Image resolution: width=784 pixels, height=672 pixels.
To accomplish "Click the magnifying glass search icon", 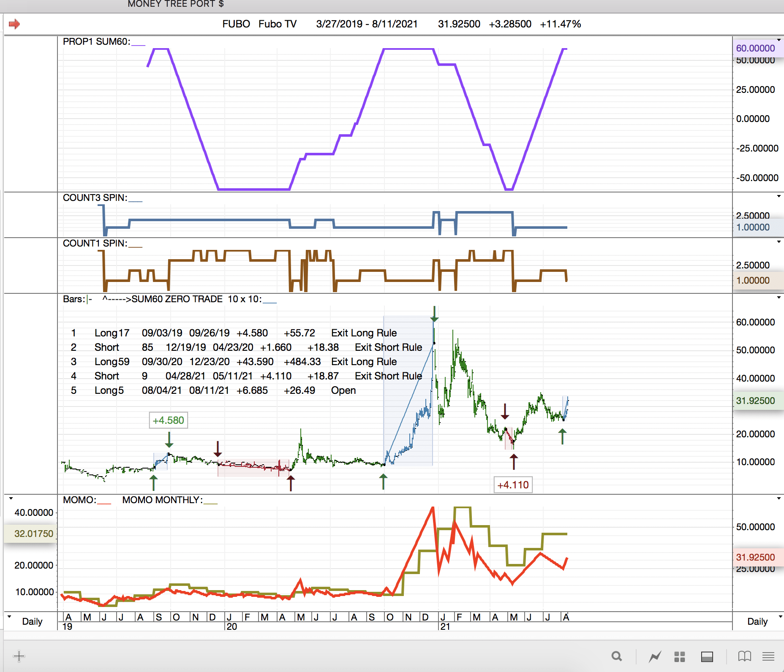I will coord(617,656).
